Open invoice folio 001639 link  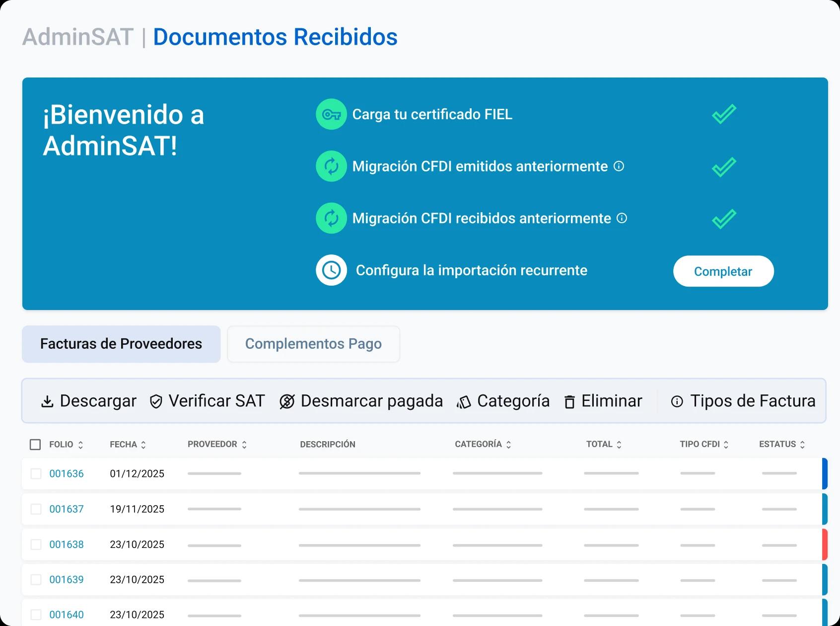click(x=67, y=579)
